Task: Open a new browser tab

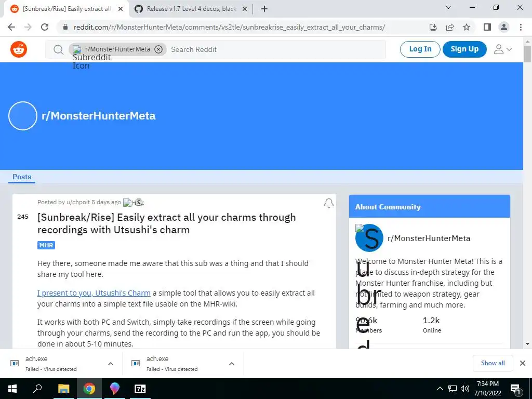Action: (x=264, y=9)
